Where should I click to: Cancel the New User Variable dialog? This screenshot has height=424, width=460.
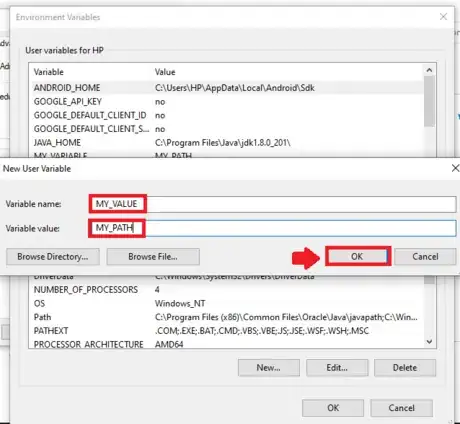tap(425, 256)
